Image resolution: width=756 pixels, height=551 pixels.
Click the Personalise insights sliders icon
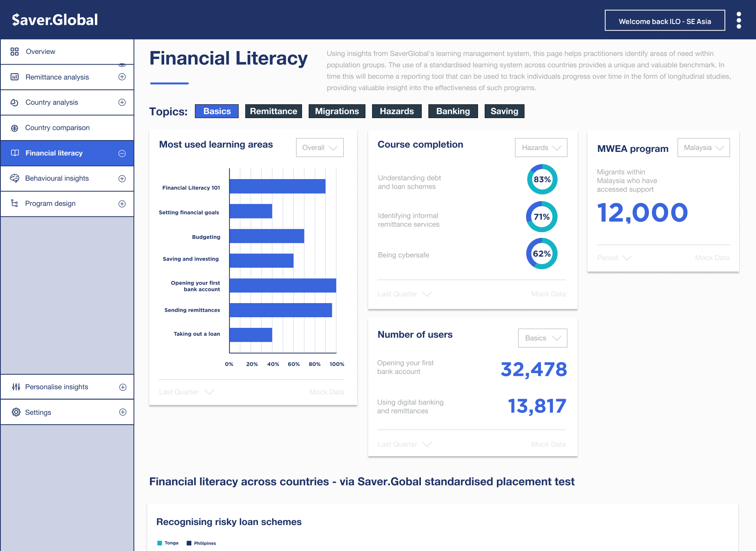[x=16, y=387]
